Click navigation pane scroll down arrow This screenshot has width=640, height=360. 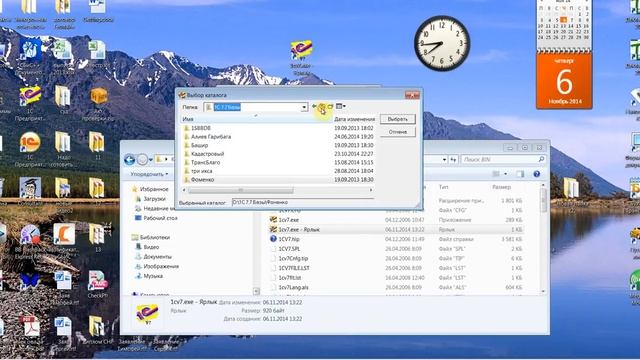point(256,291)
